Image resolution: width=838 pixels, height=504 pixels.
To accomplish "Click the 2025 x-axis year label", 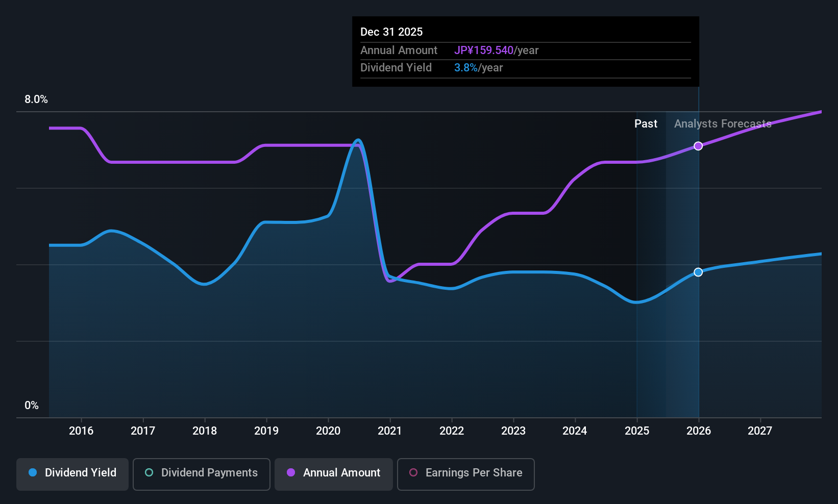I will coord(637,431).
